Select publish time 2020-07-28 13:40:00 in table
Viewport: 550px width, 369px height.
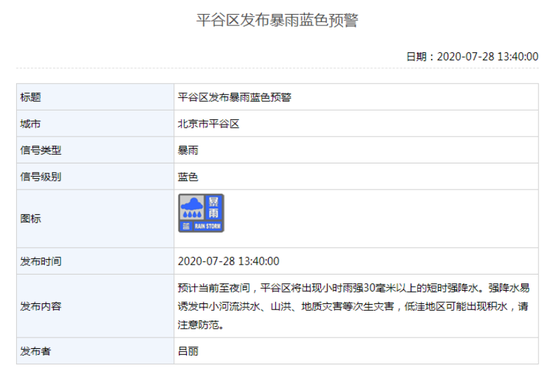[x=229, y=261]
